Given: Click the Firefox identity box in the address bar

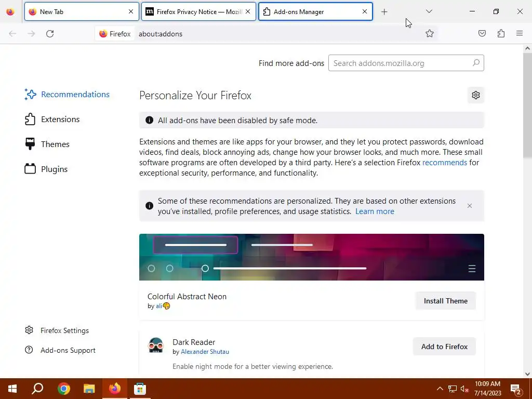Looking at the screenshot, I should (115, 34).
